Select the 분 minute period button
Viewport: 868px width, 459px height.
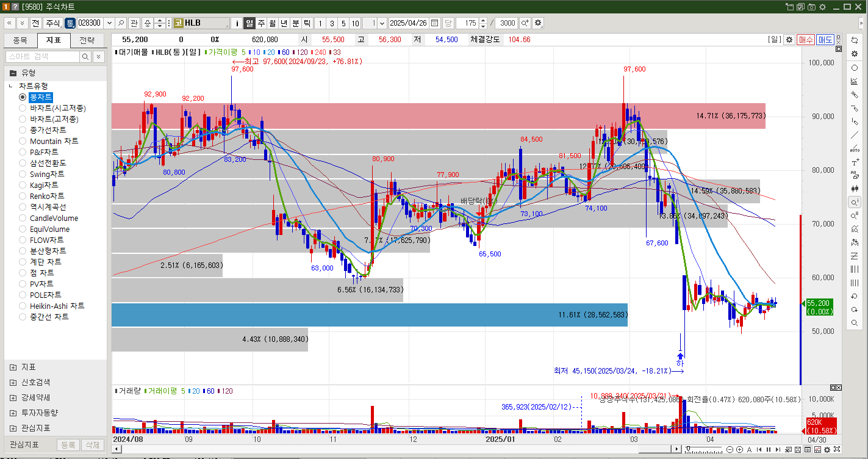[x=296, y=23]
